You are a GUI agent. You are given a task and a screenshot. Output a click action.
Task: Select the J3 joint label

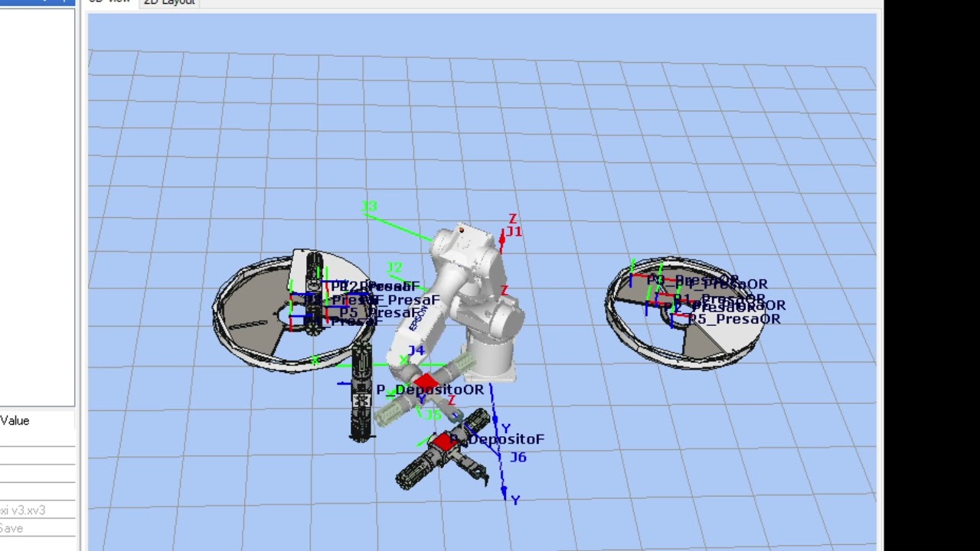[x=369, y=207]
